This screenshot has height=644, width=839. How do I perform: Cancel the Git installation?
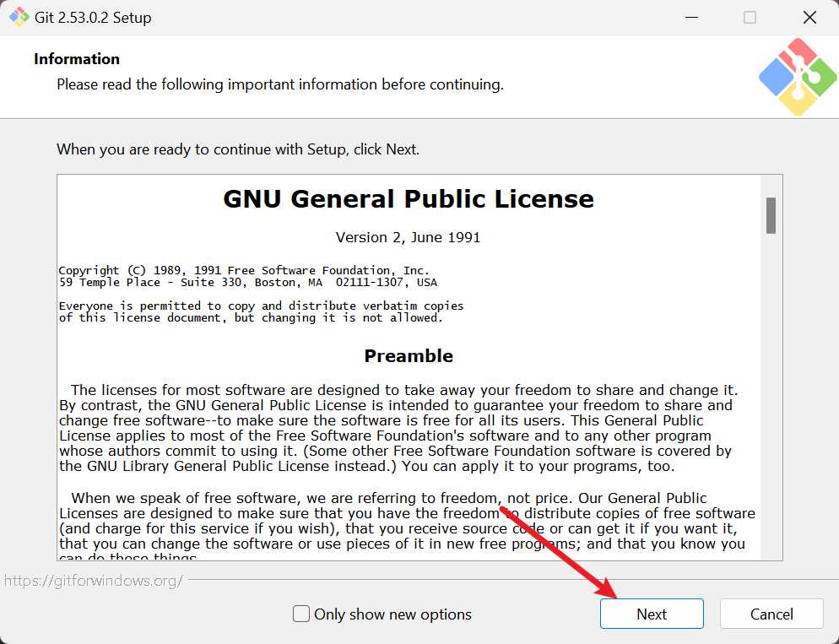coord(771,614)
